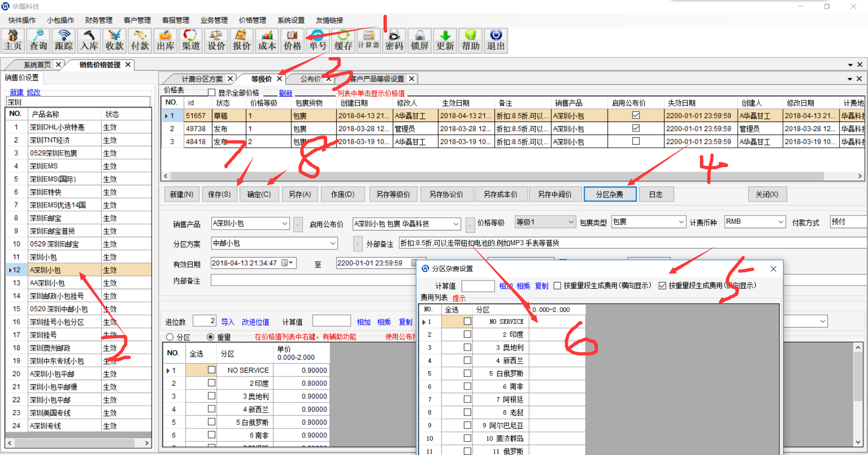Open the 查询 search toolbar icon

(38, 41)
